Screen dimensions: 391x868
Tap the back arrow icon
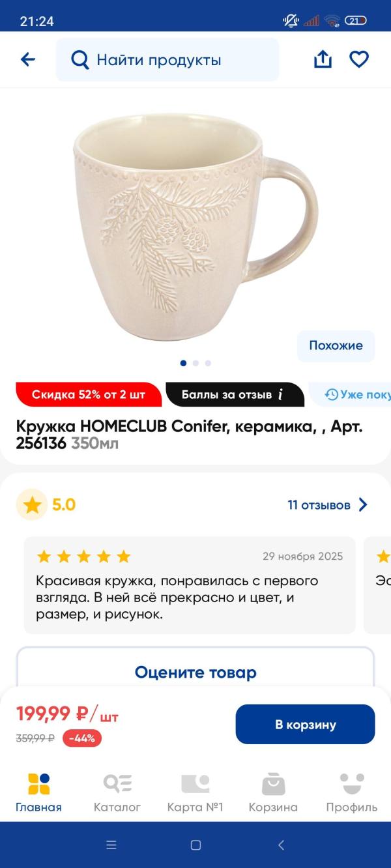(x=28, y=60)
